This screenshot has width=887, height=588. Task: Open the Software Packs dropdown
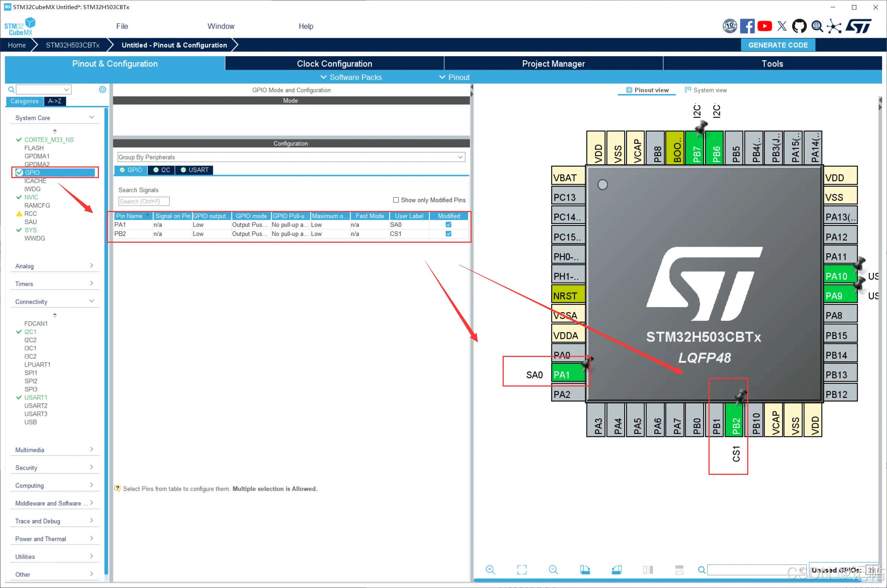(351, 77)
